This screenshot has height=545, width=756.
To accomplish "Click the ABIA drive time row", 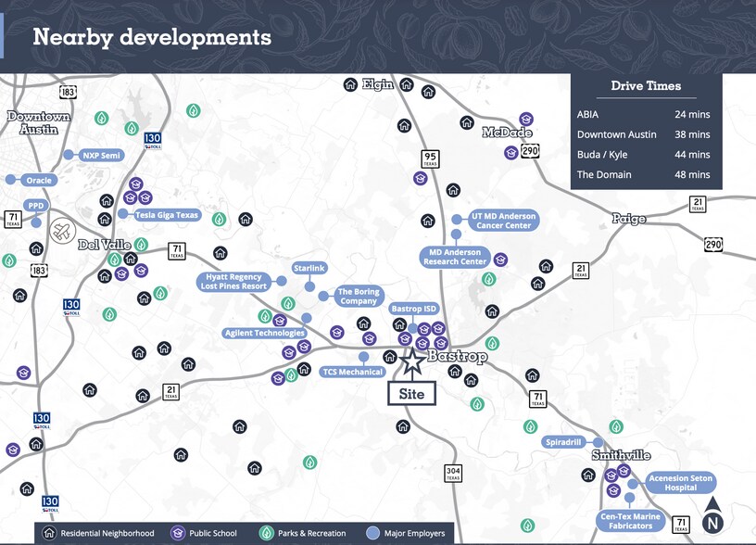I will pos(643,114).
